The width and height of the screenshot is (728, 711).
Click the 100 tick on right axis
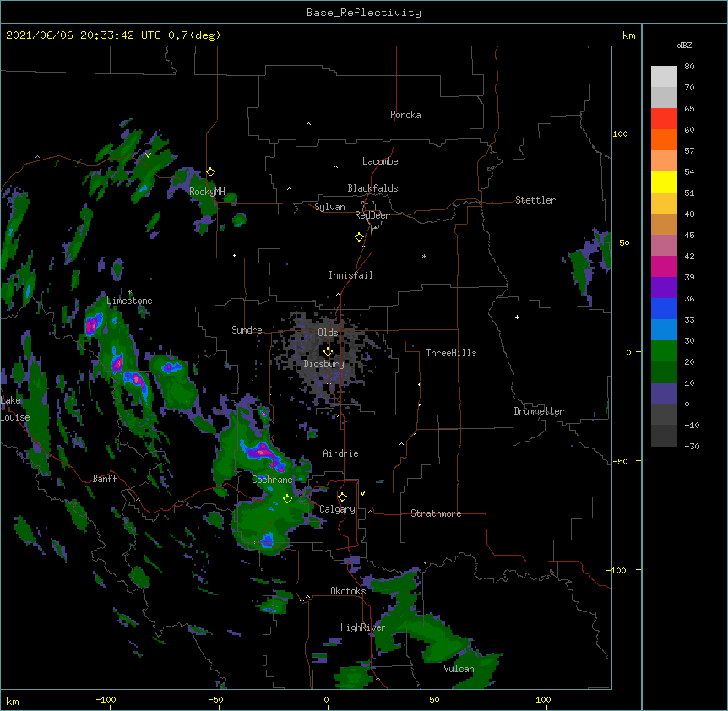tap(620, 133)
